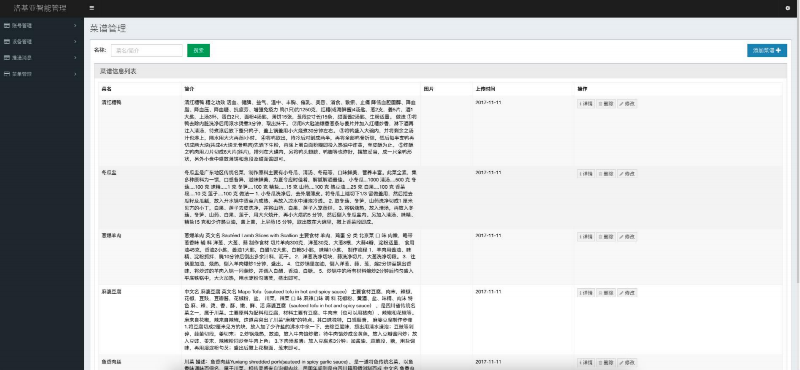This screenshot has height=370, width=800.
Task: View details of the 冬瓜盅 row
Action: [586, 174]
